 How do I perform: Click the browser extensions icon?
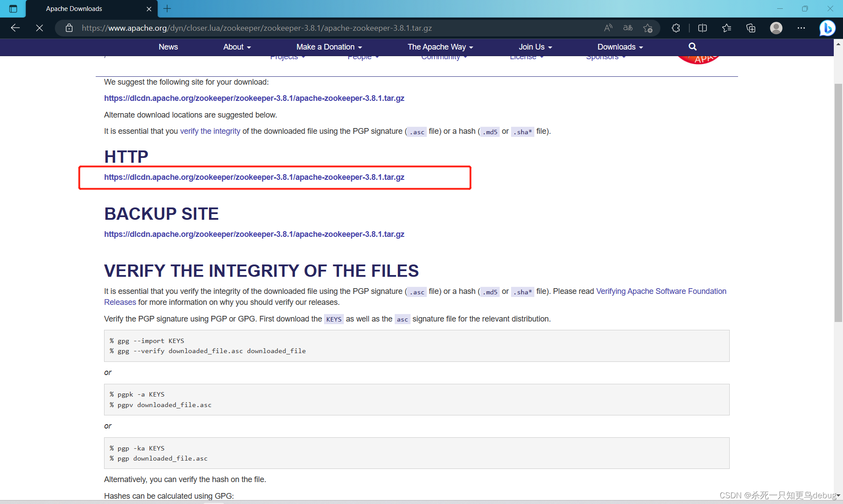click(x=676, y=28)
